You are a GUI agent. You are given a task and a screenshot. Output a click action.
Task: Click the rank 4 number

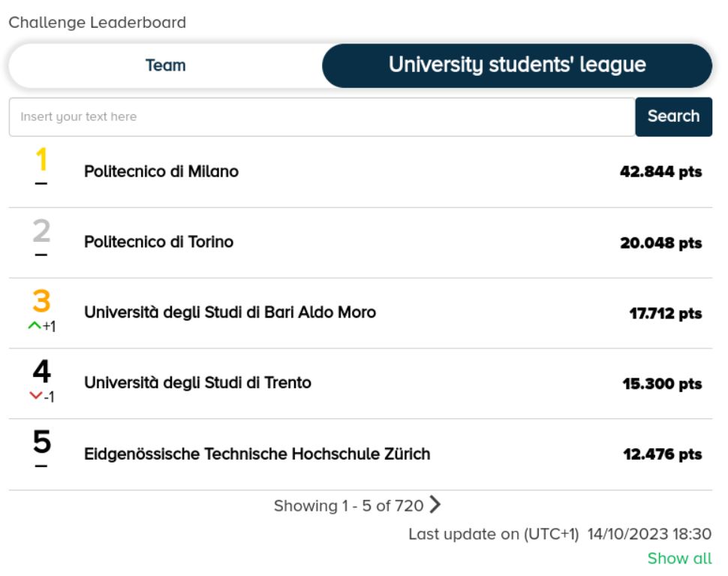pyautogui.click(x=42, y=371)
